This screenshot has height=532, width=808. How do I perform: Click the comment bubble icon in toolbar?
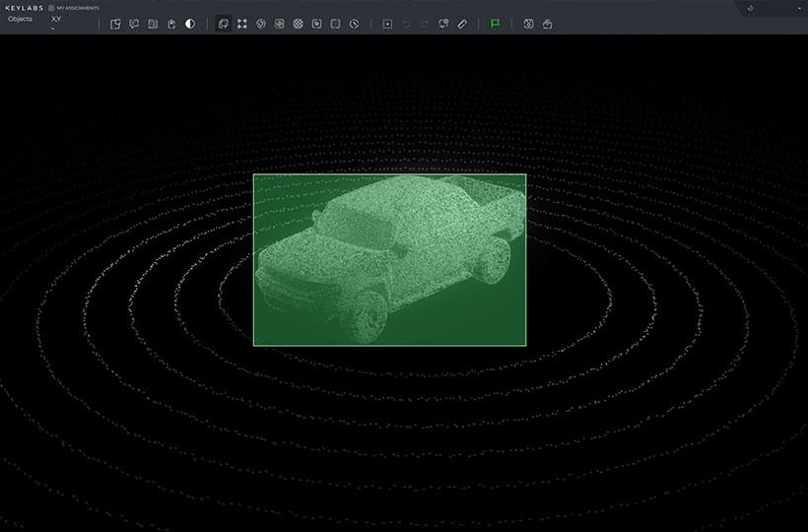click(x=134, y=24)
